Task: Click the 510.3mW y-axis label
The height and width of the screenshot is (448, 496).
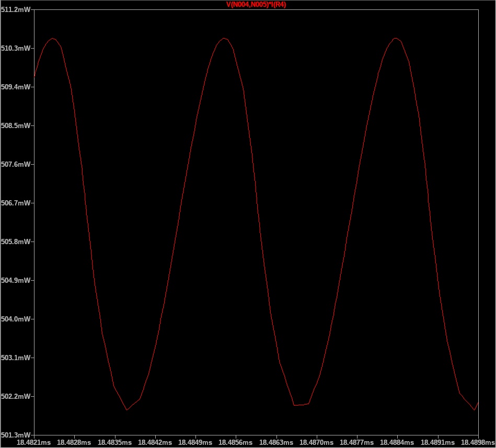Action: (16, 49)
